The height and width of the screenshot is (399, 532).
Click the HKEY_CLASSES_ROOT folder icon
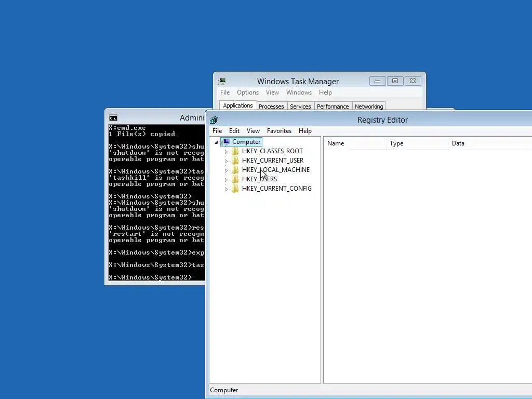tap(235, 151)
